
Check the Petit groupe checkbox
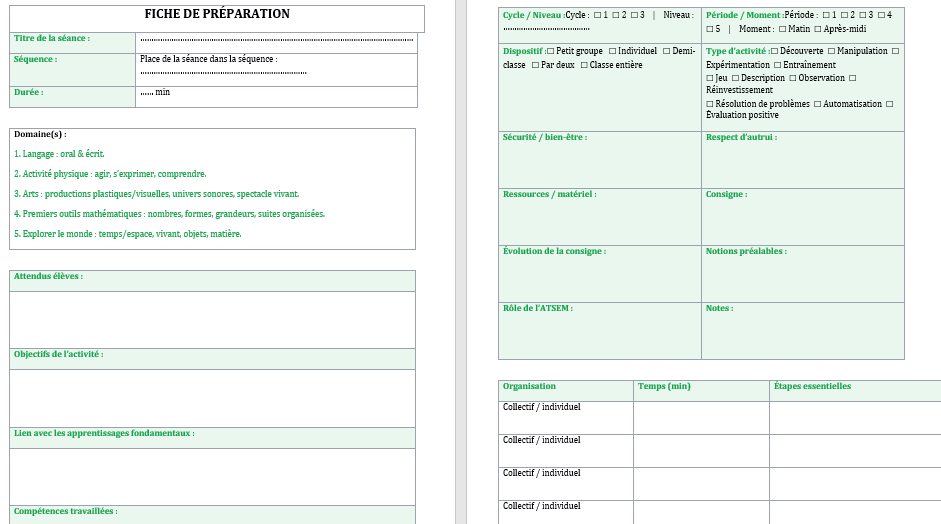click(551, 51)
